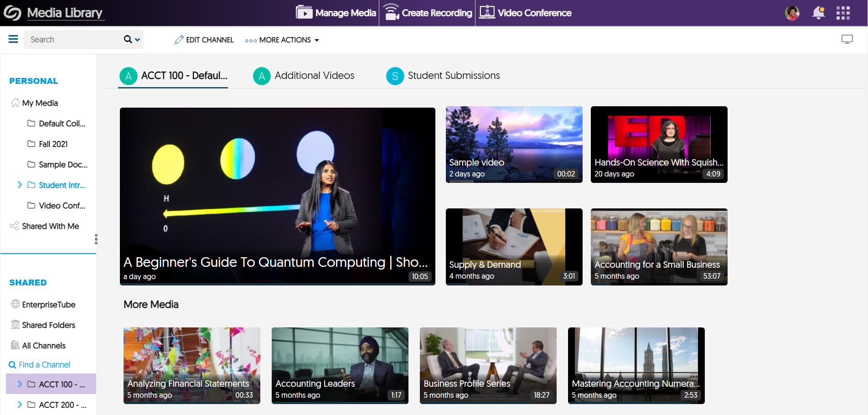Expand the Student Intr... folder
The height and width of the screenshot is (415, 868).
coord(20,185)
